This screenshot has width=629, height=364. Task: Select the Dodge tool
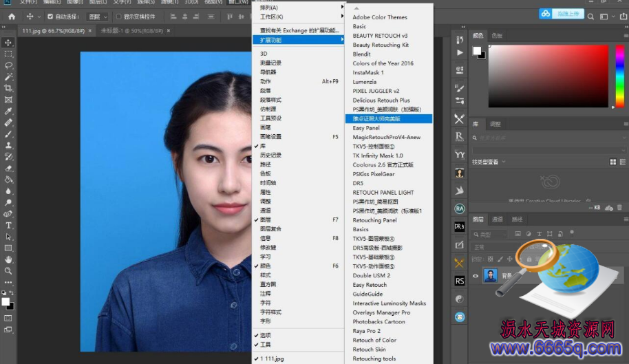(x=8, y=202)
